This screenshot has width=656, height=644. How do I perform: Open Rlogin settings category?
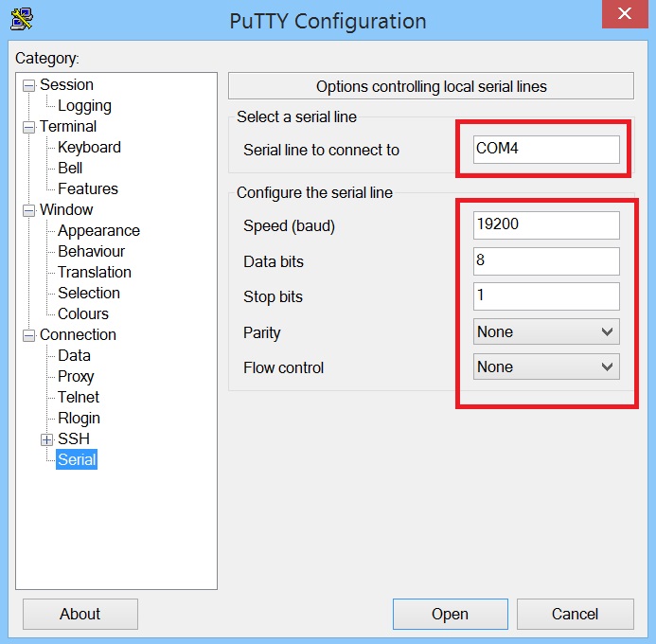coord(79,418)
